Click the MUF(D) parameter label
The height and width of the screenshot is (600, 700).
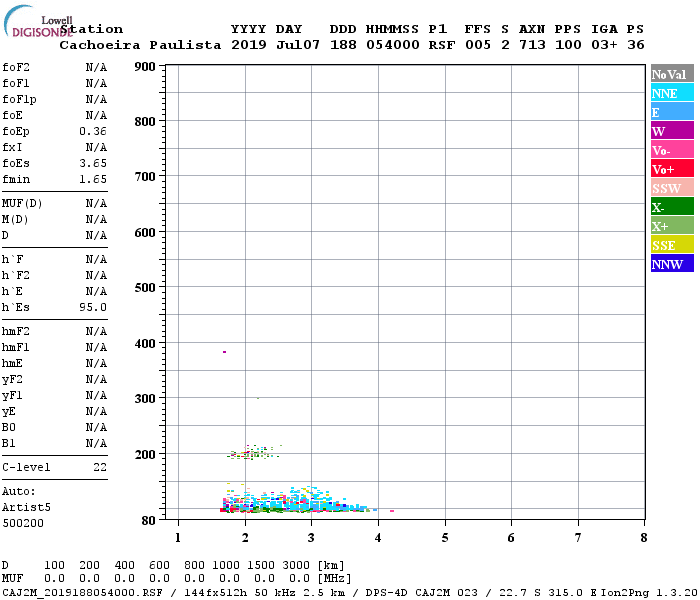pyautogui.click(x=22, y=204)
